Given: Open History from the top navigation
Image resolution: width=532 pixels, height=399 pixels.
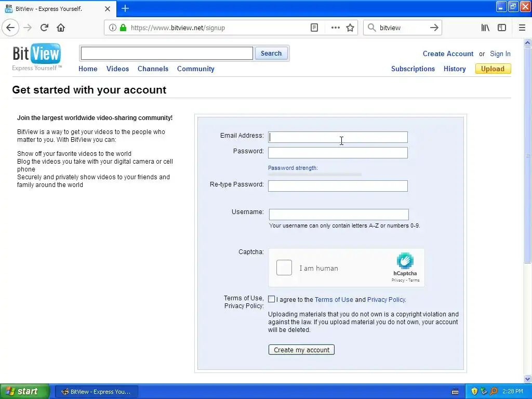Looking at the screenshot, I should pyautogui.click(x=455, y=69).
